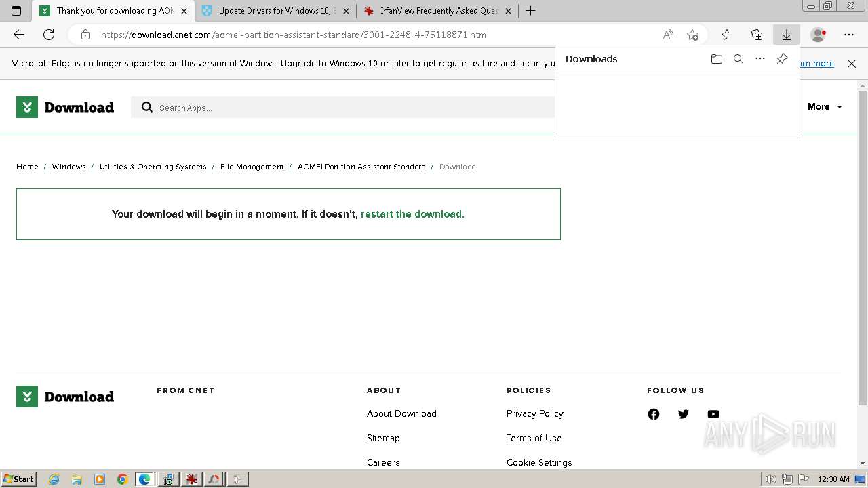Open CNET Download YouTube channel

click(x=713, y=414)
